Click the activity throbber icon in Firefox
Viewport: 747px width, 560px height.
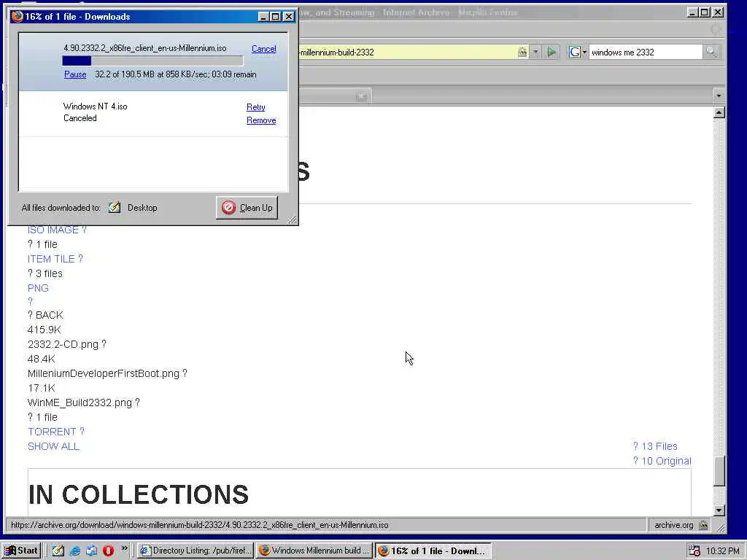click(716, 29)
